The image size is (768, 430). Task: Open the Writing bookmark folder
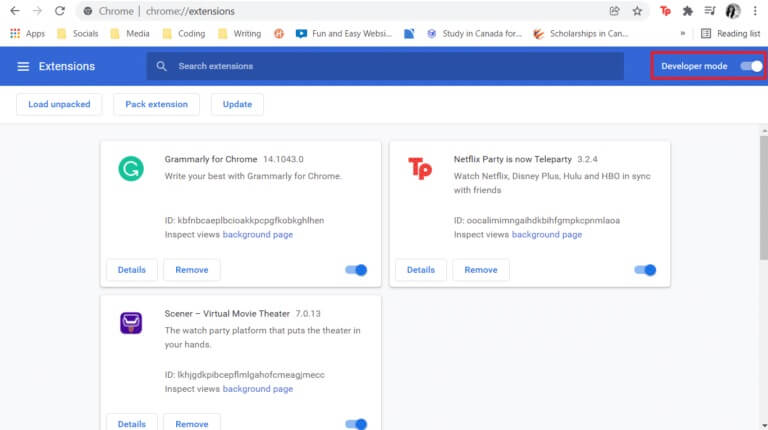[240, 33]
